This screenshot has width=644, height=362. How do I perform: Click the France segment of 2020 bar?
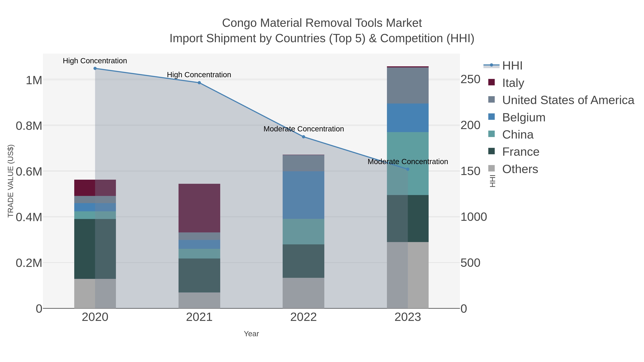[95, 249]
